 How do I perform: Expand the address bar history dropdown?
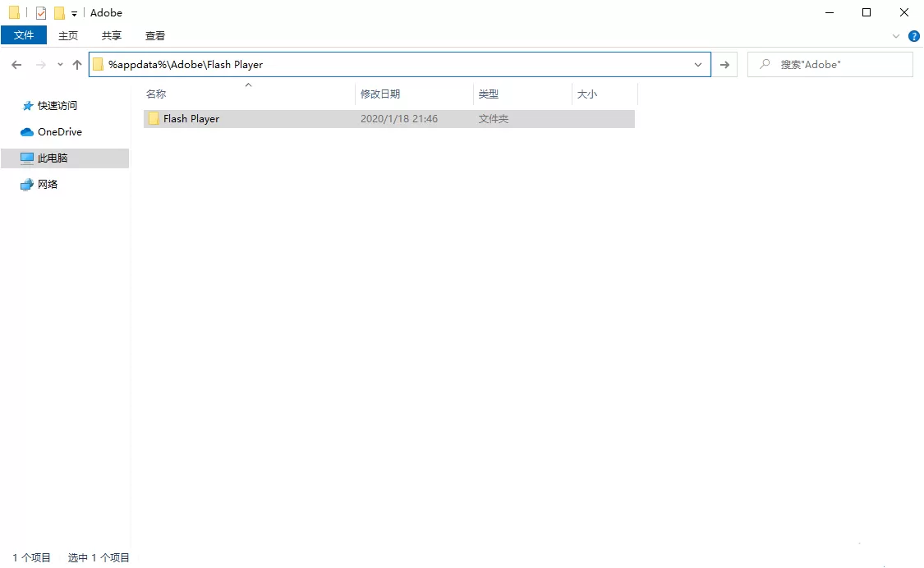697,65
